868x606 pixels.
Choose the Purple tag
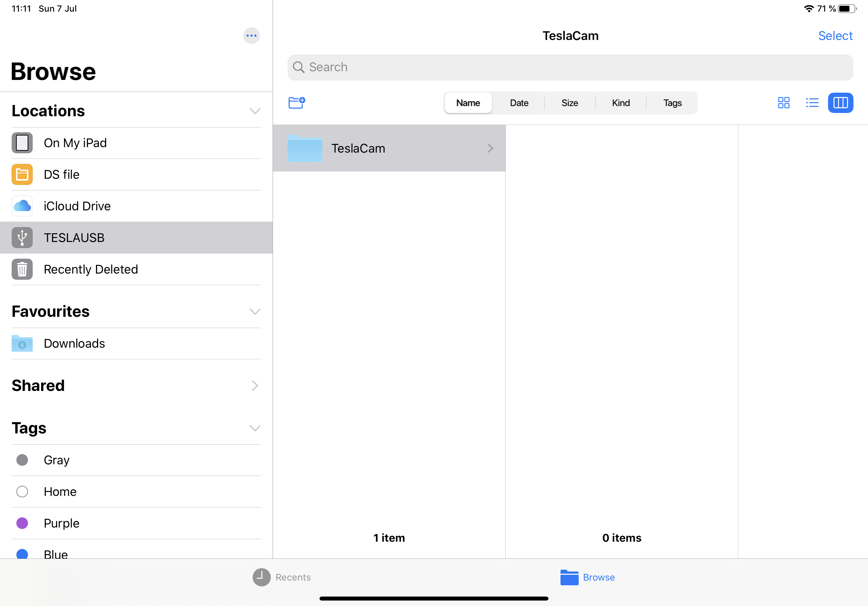(x=61, y=523)
